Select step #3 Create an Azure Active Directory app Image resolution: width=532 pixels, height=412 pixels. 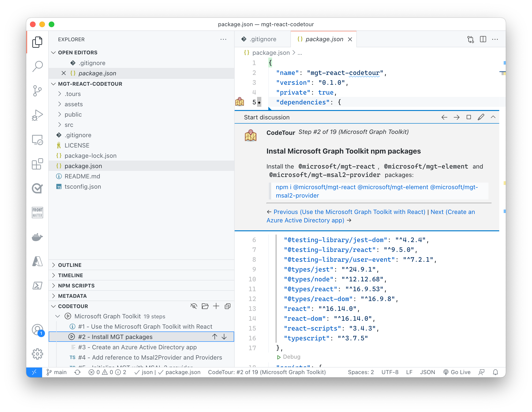click(137, 347)
